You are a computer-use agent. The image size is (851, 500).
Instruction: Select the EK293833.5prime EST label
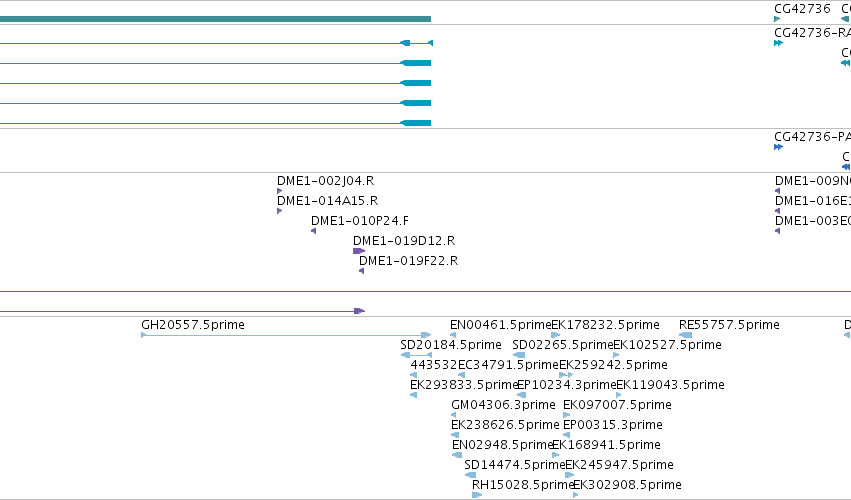click(x=463, y=385)
